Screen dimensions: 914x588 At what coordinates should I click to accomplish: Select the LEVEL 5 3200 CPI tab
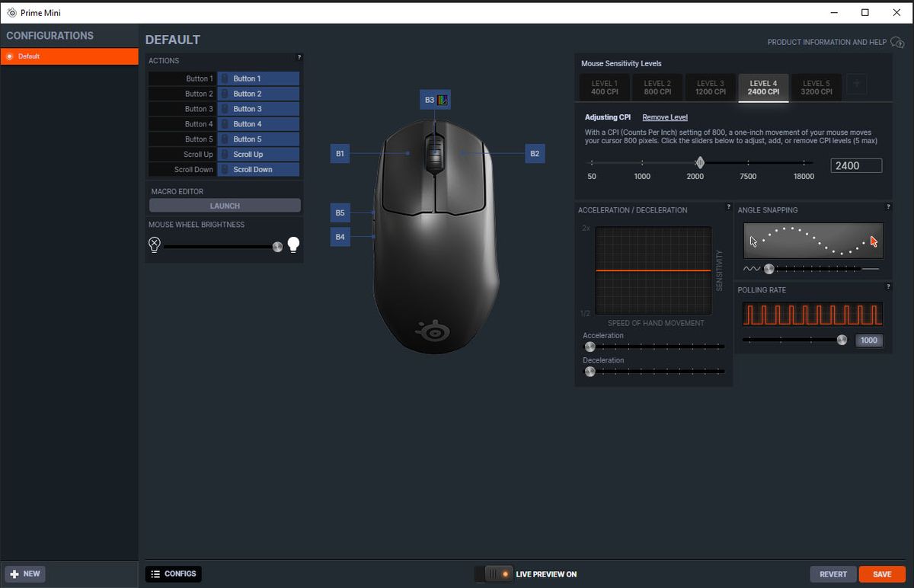pos(816,87)
